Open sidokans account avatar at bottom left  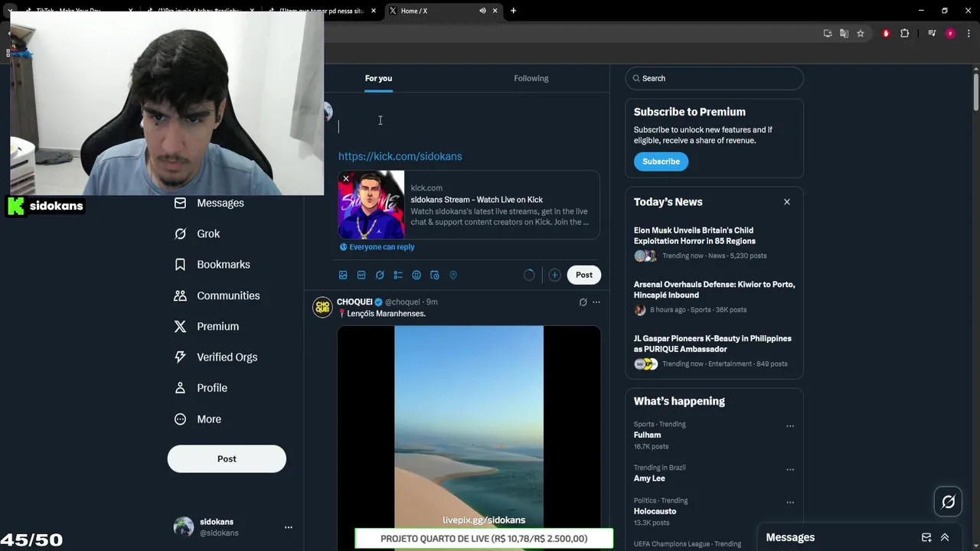pos(184,527)
